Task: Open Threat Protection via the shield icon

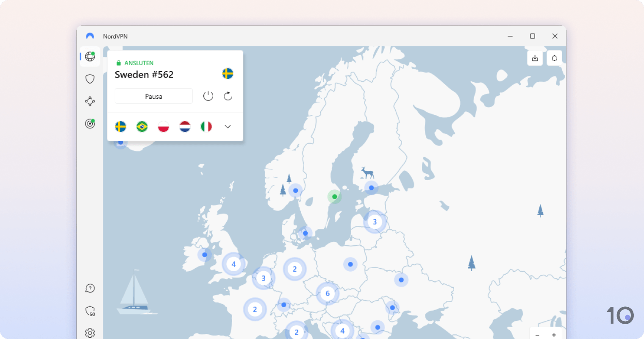Action: pyautogui.click(x=89, y=78)
